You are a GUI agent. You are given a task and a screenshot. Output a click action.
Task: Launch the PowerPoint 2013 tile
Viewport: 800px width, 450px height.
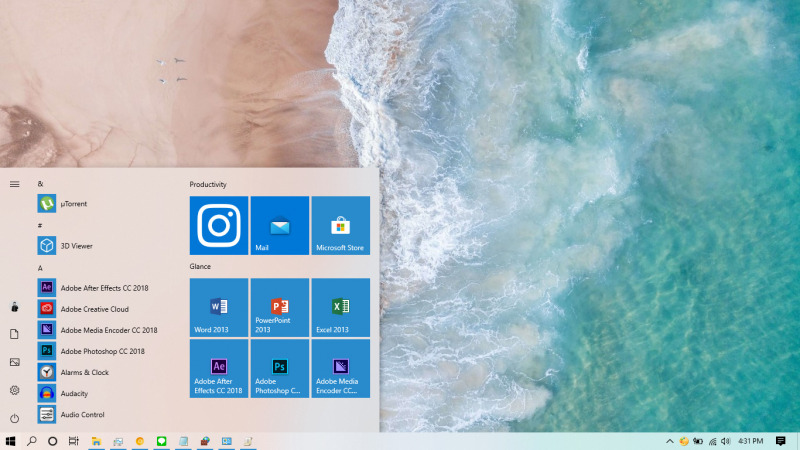tap(280, 308)
